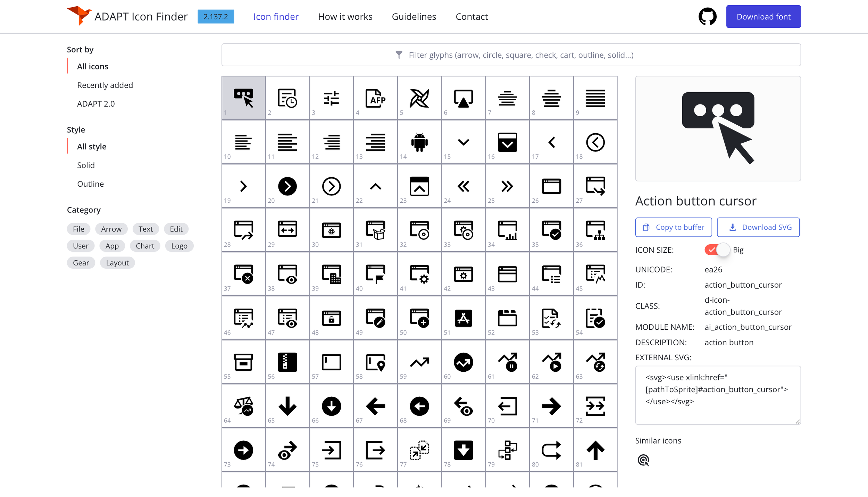Select the airplay screen icon
868x497 pixels.
pos(463,98)
